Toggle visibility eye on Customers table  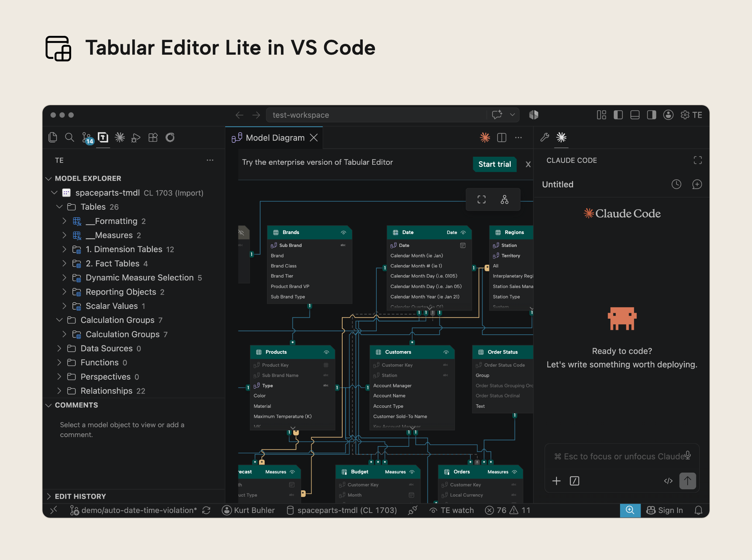click(446, 352)
